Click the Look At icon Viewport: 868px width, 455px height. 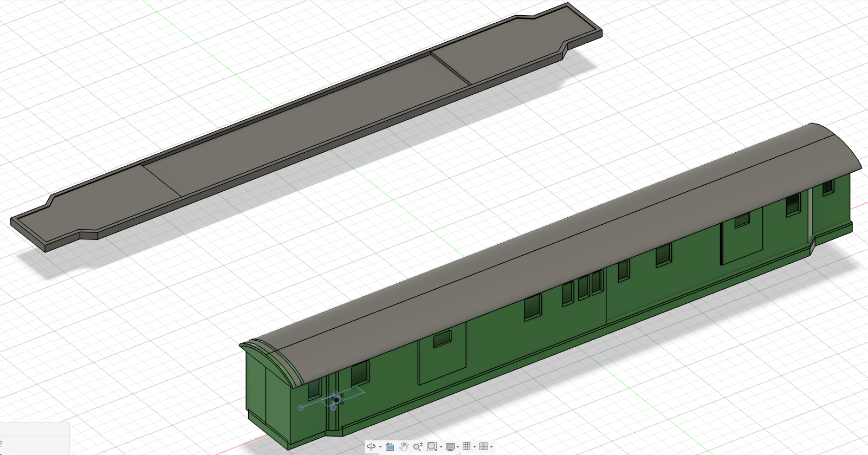click(390, 446)
